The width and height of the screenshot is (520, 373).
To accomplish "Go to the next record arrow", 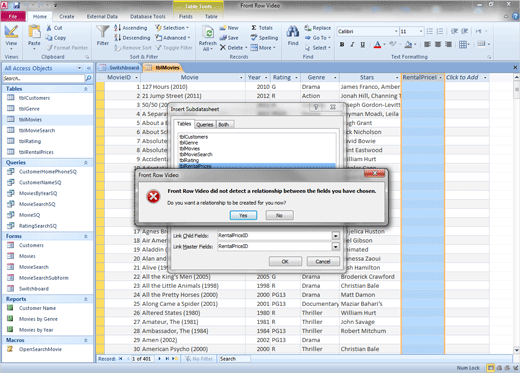I will [159, 359].
